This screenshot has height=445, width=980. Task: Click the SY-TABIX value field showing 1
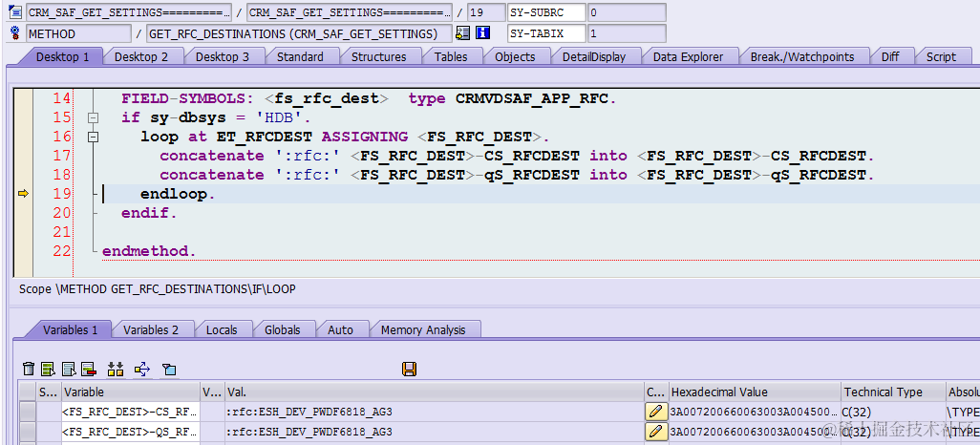(x=627, y=33)
